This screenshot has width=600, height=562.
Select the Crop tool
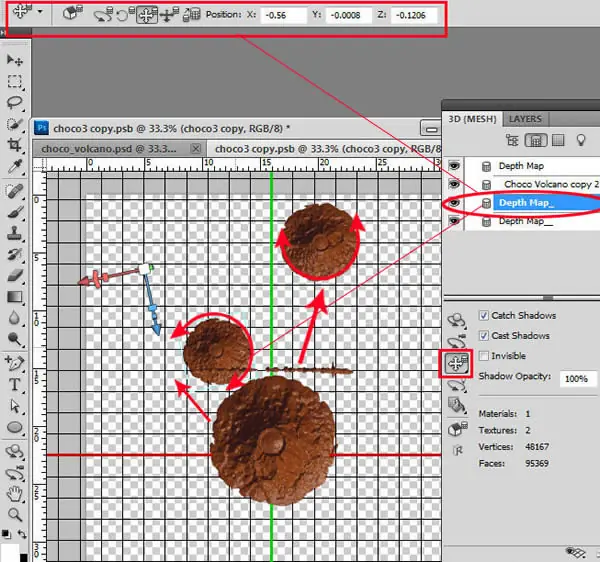point(15,145)
